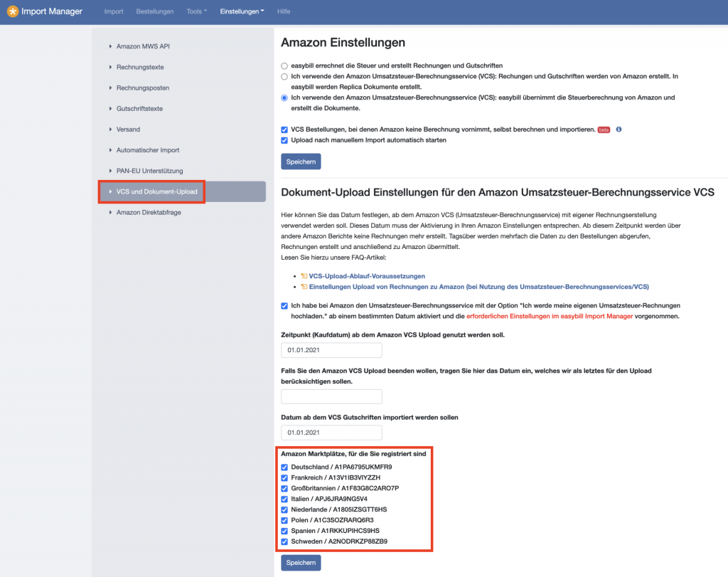
Task: Click the 'Amazon Einstellungen' heading
Action: 343,42
